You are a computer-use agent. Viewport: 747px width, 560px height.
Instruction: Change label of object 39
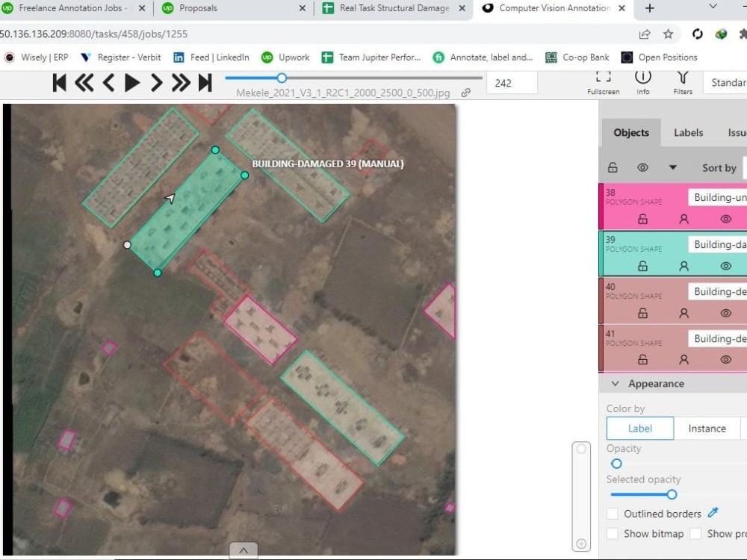[x=717, y=244]
